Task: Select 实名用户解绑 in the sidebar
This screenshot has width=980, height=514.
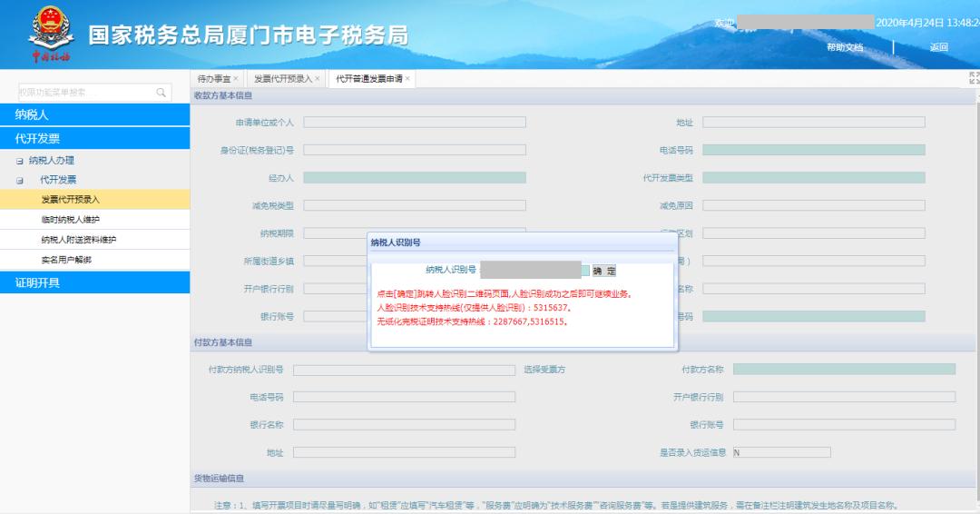Action: 95,260
